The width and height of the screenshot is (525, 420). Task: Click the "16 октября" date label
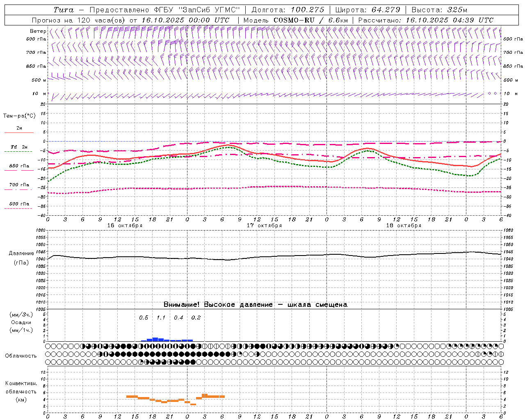(125, 226)
